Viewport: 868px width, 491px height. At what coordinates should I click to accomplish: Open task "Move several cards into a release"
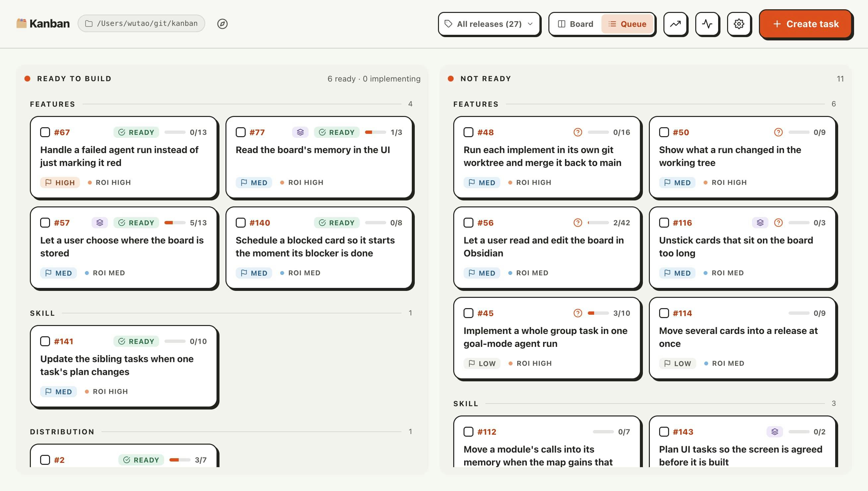738,337
